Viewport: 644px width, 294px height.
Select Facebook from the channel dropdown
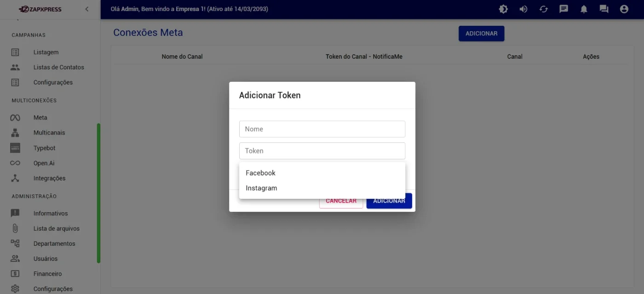[x=322, y=173]
